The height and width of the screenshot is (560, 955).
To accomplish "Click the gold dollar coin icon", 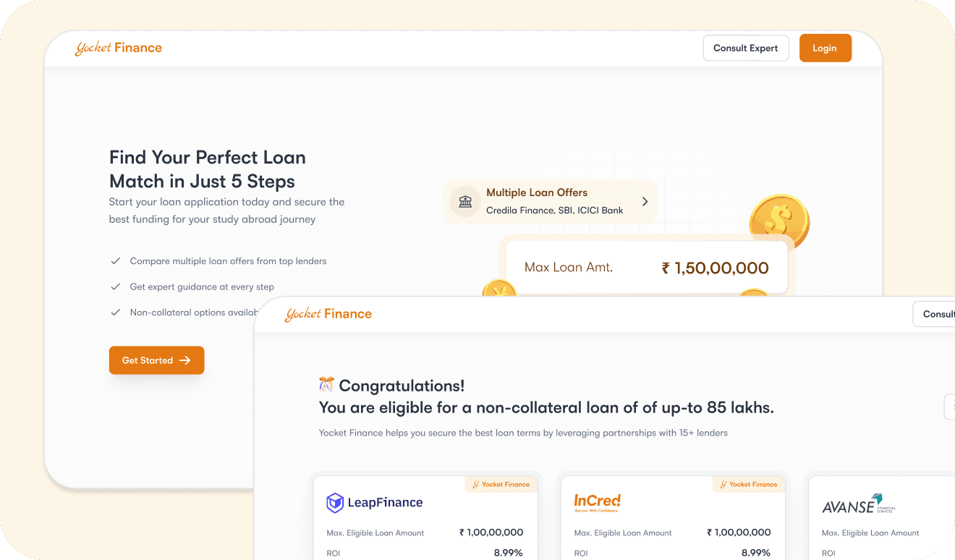I will (779, 221).
